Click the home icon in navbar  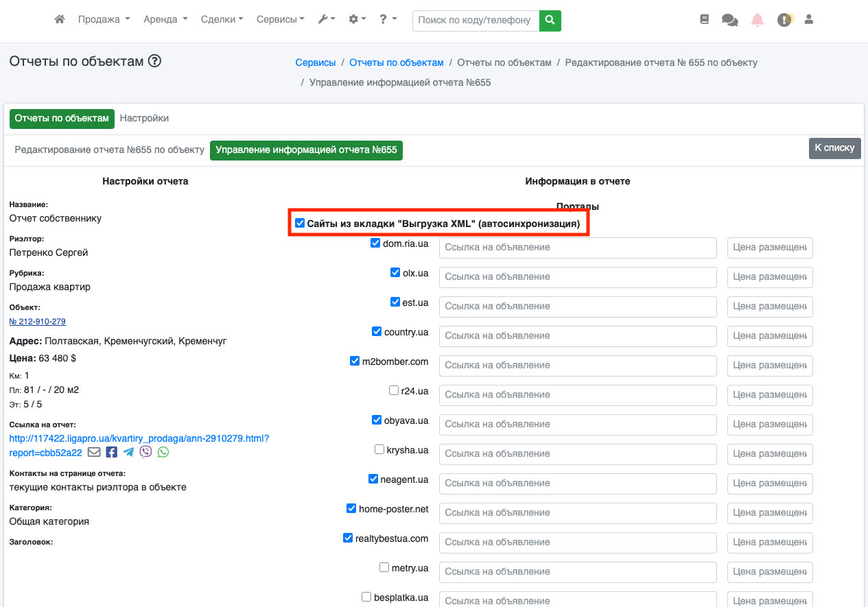click(x=60, y=20)
